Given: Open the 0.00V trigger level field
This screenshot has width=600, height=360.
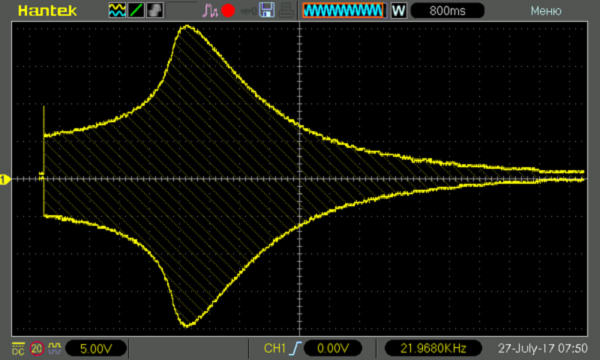Looking at the screenshot, I should coord(333,349).
